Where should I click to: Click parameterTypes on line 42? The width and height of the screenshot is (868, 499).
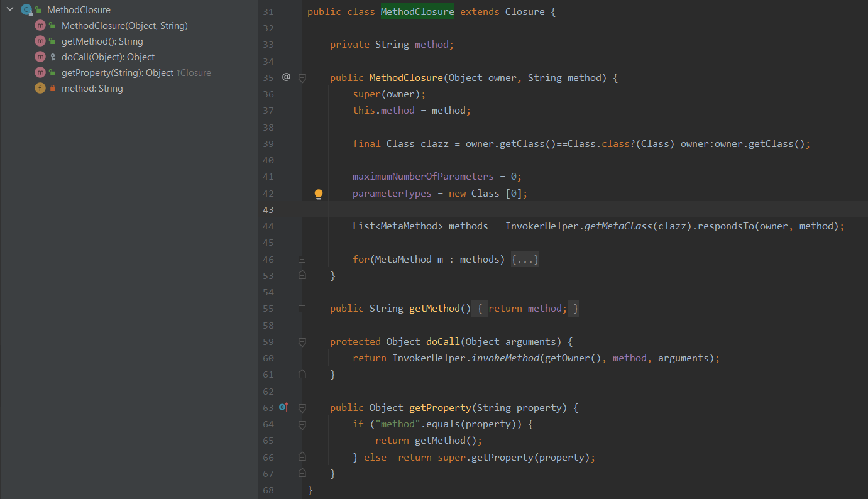[392, 194]
